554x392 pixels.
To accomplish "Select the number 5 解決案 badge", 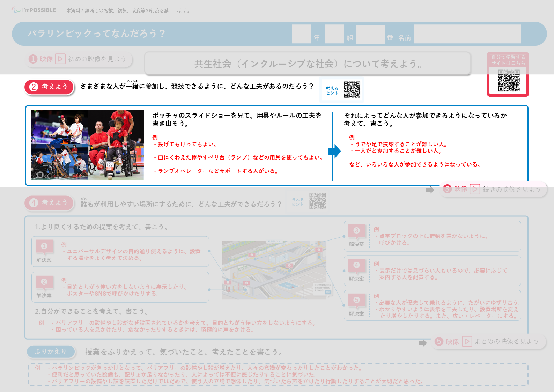I will (x=356, y=300).
